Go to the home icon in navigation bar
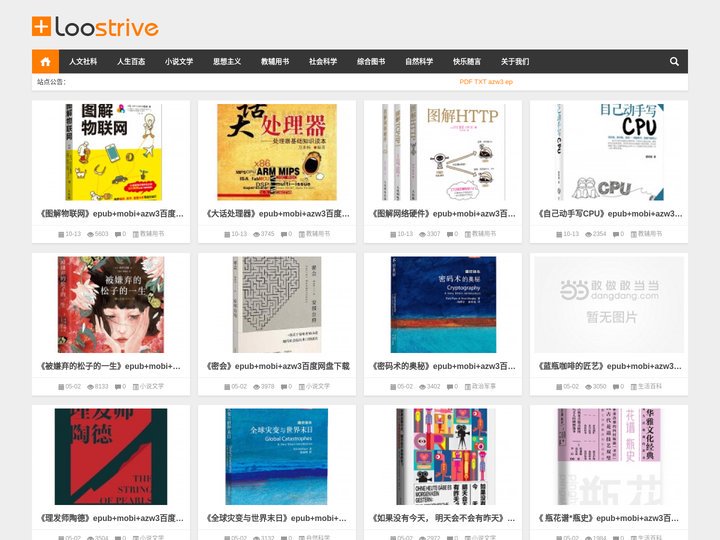The height and width of the screenshot is (540, 720). point(45,62)
